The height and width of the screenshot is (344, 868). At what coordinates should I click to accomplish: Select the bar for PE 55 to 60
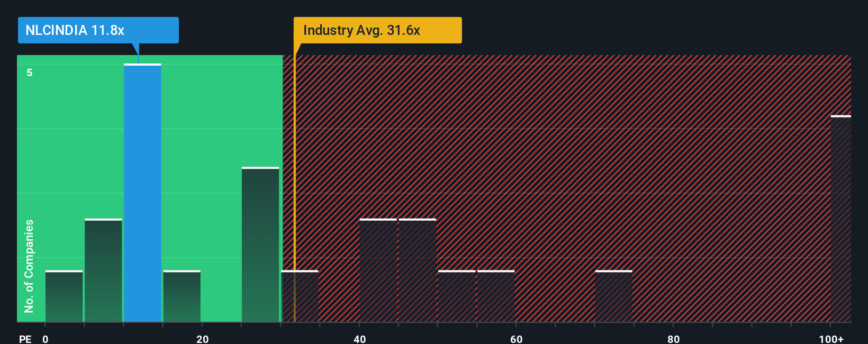click(x=496, y=296)
